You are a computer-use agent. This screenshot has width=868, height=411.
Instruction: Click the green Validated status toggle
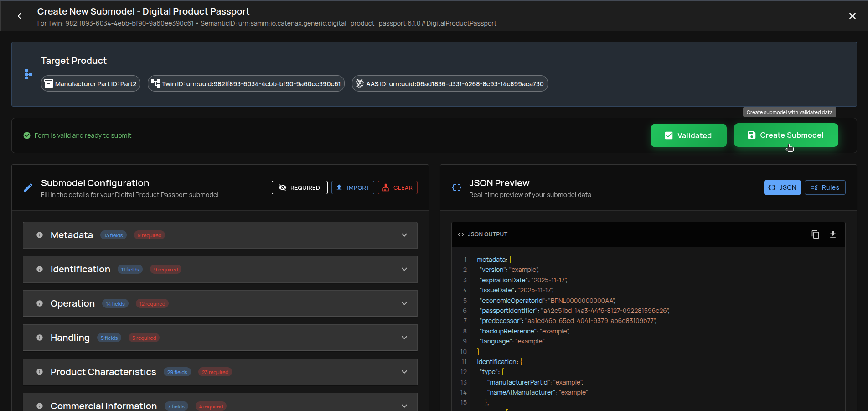tap(688, 135)
